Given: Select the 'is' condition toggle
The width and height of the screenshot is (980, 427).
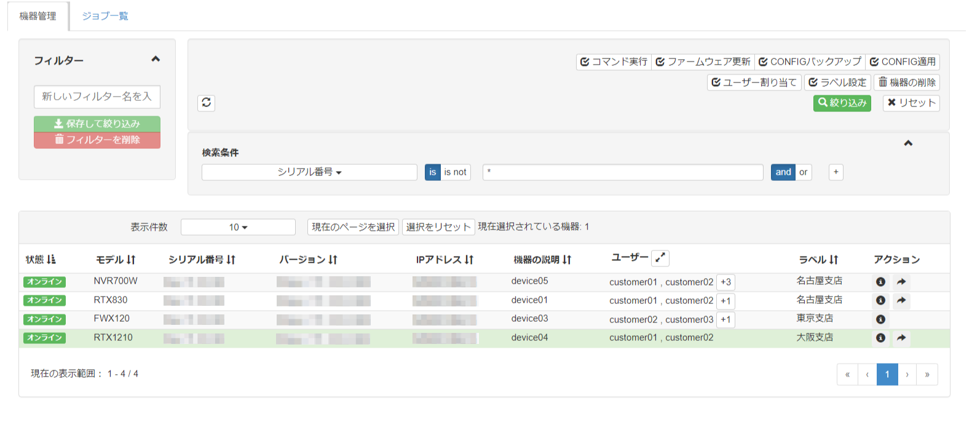Looking at the screenshot, I should (x=432, y=172).
